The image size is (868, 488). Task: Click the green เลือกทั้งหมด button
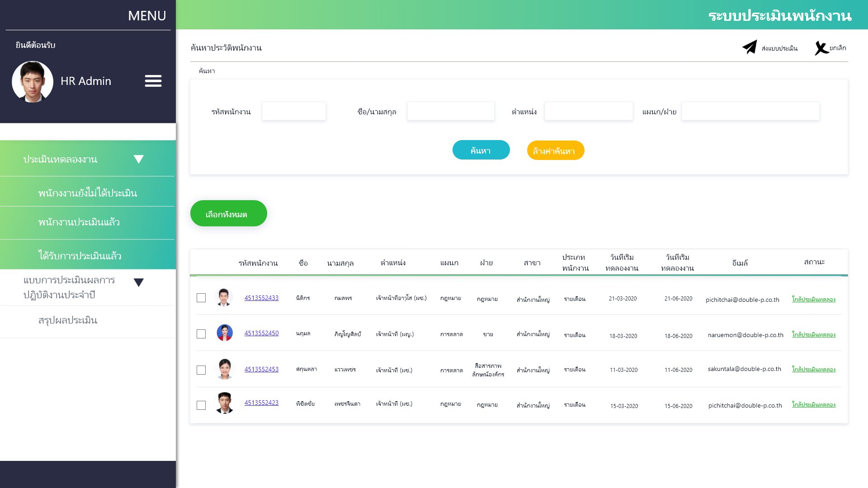click(x=229, y=213)
